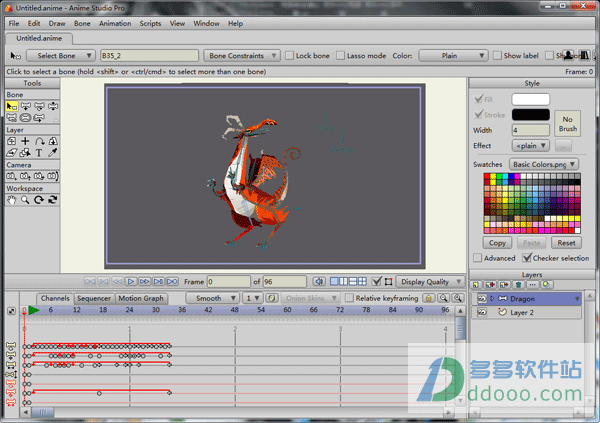Viewport: 600px width, 423px height.
Task: Click the Copy button in Style panel
Action: 497,243
